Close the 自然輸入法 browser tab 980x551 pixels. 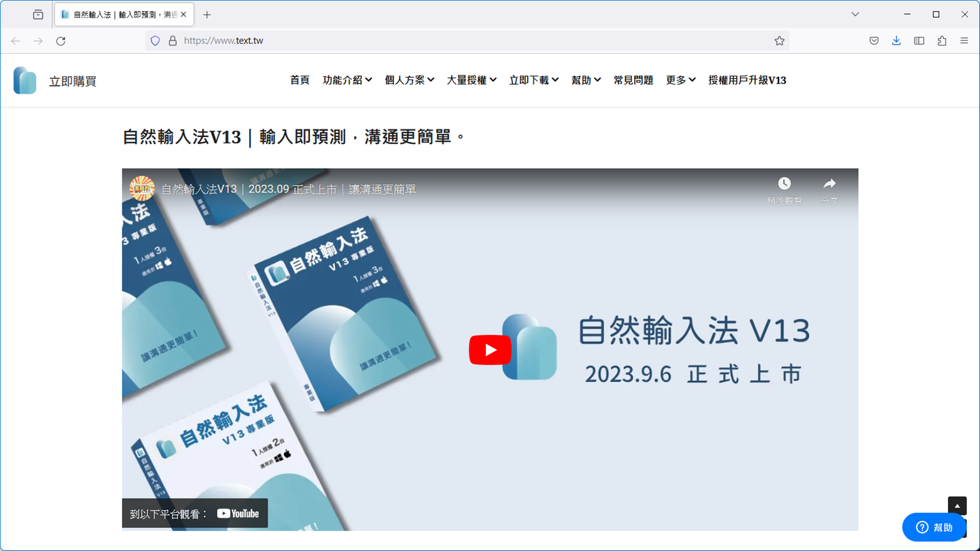[184, 15]
